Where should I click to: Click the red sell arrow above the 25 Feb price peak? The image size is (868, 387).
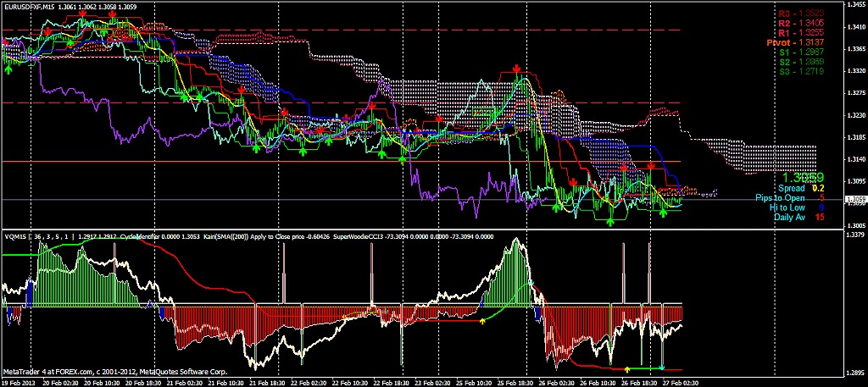coord(516,69)
